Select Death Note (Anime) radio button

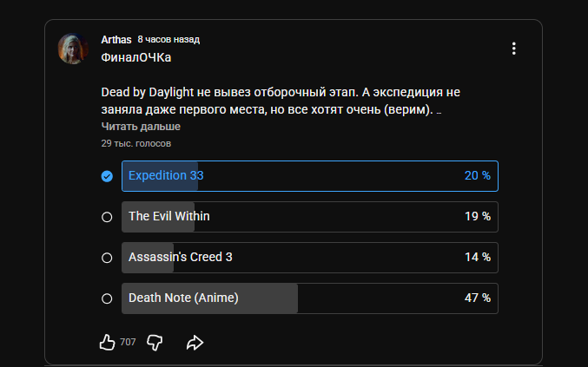(x=107, y=298)
